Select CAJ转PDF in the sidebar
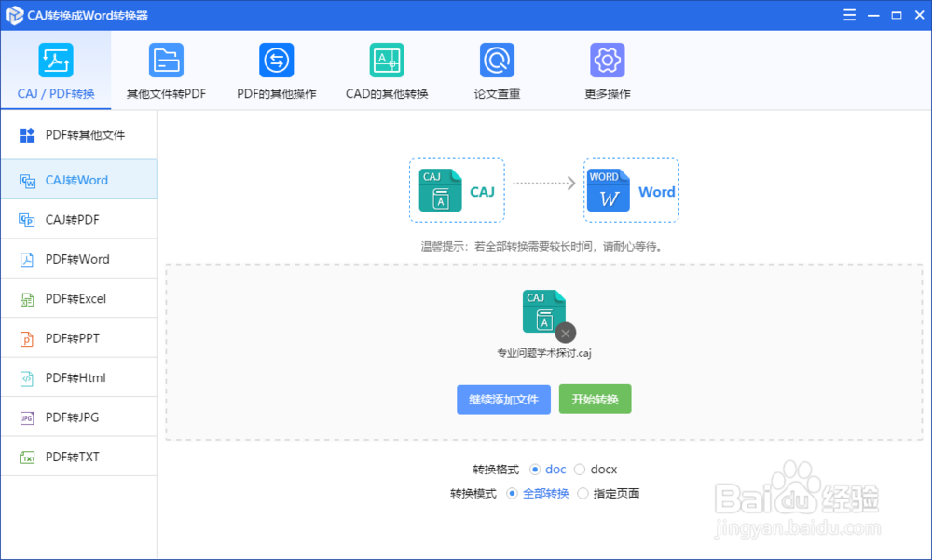The height and width of the screenshot is (560, 932). tap(78, 219)
